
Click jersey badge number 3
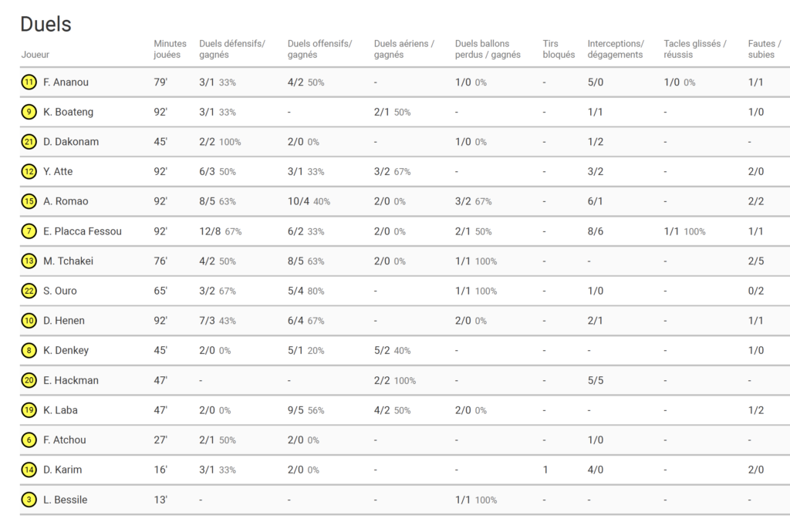click(x=29, y=500)
